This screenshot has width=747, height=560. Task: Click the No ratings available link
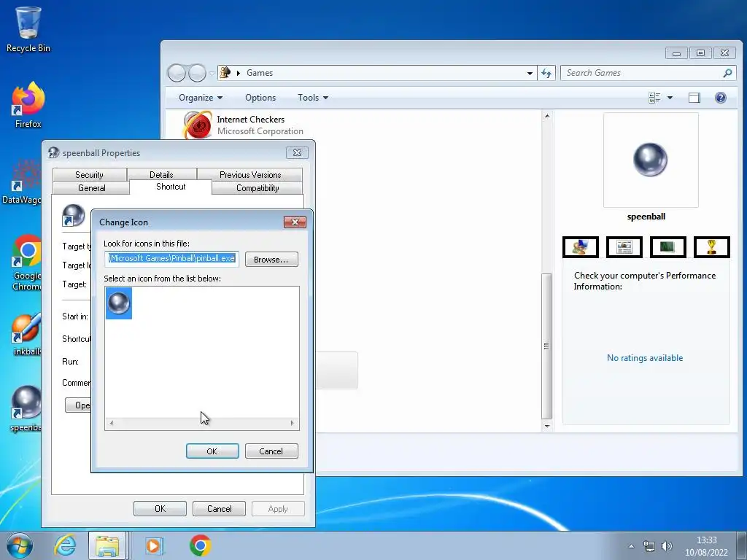tap(645, 358)
